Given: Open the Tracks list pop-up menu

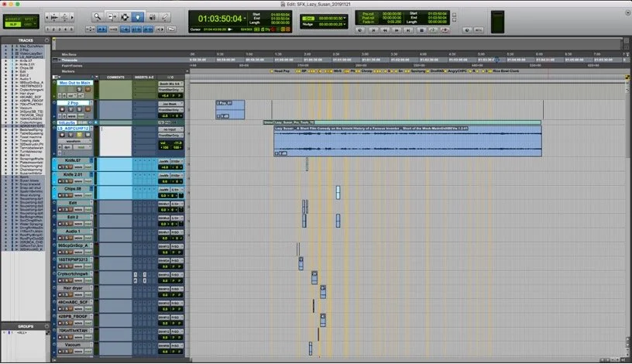Looking at the screenshot, I should click(46, 40).
